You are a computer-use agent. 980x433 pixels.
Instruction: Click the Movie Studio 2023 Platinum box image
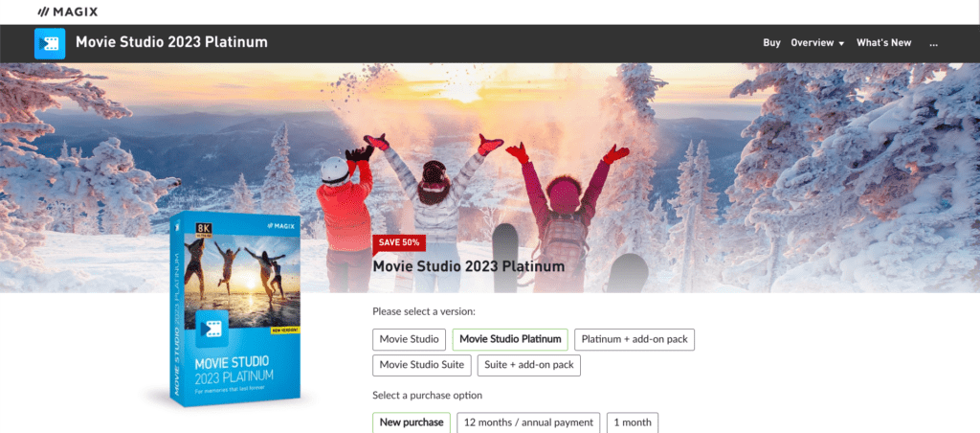tap(235, 309)
